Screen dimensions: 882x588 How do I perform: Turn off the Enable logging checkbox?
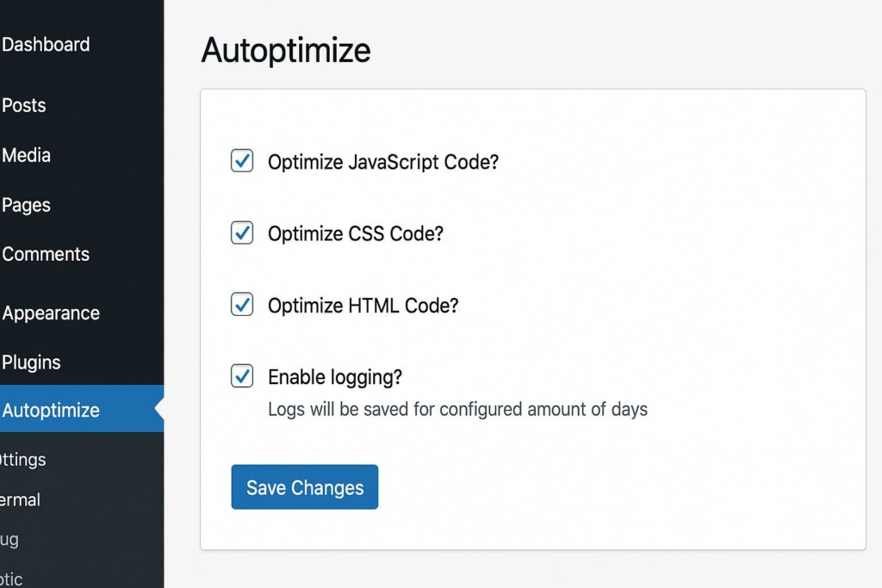click(x=242, y=376)
